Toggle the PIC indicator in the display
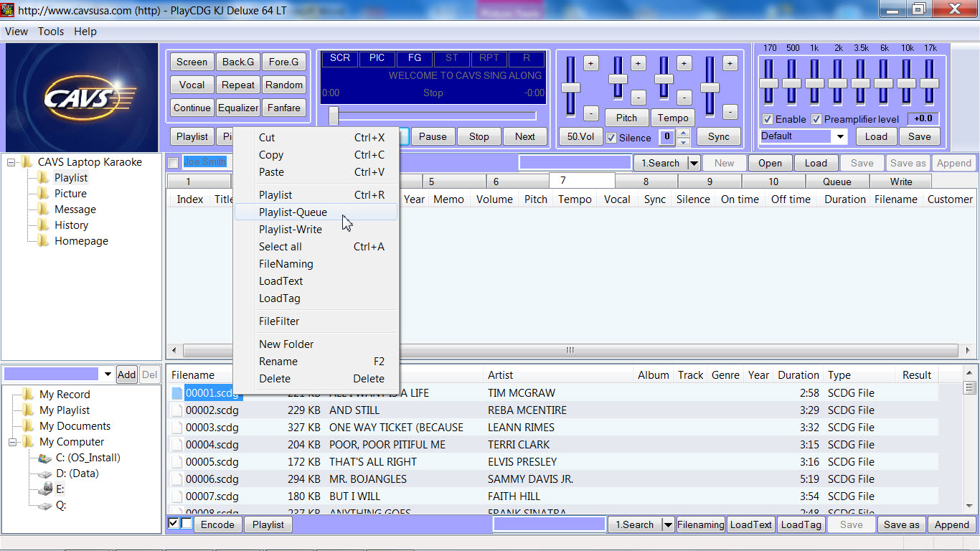Screen dimensions: 980x551 377,59
